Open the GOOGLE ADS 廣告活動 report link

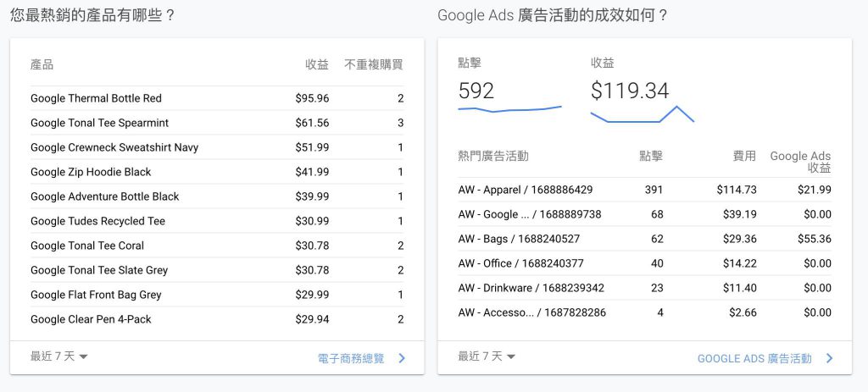tap(754, 358)
